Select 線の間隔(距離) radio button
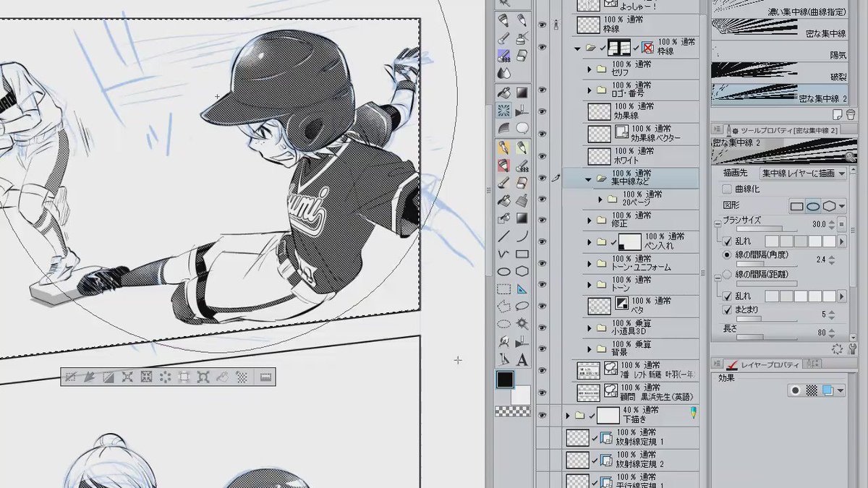 point(727,275)
